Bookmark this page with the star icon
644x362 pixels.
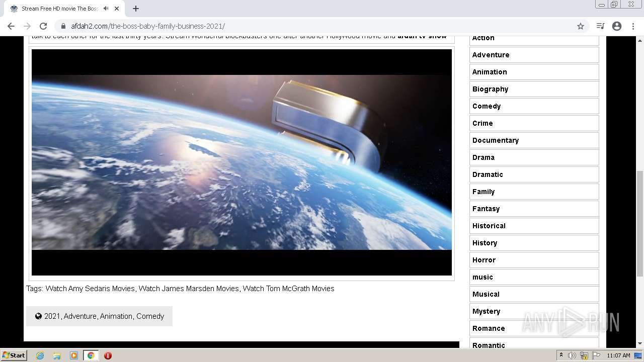[x=581, y=26]
